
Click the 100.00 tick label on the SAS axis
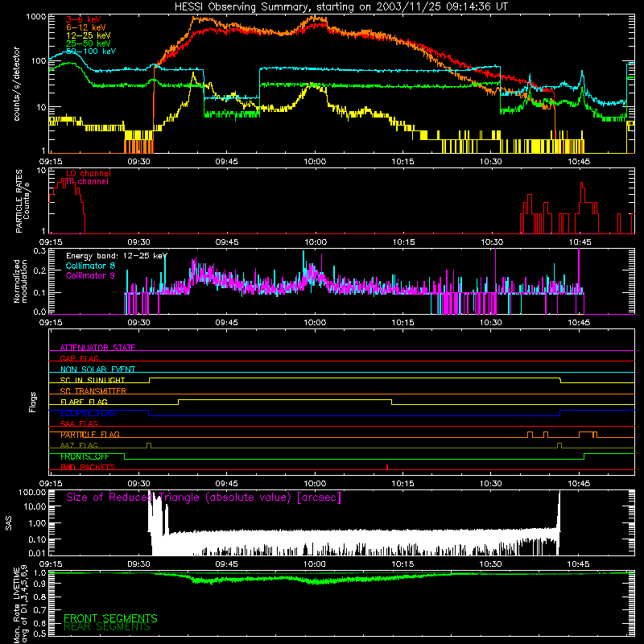pos(32,492)
